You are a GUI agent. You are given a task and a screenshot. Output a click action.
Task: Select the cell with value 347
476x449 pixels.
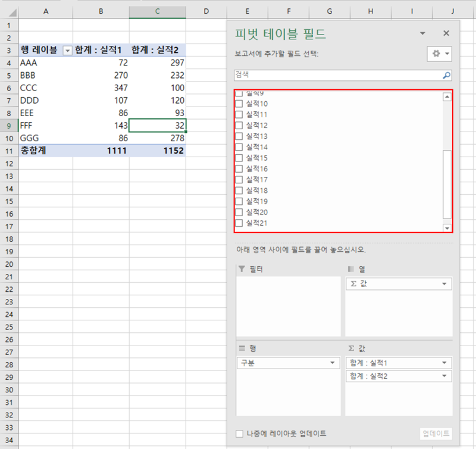(x=101, y=88)
